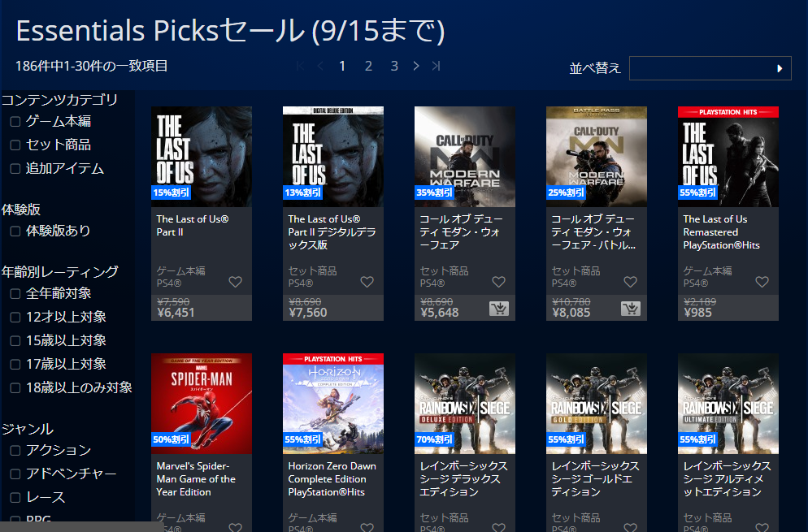The height and width of the screenshot is (532, 808).
Task: Check 全年齢対象 age rating box
Action: pos(15,294)
